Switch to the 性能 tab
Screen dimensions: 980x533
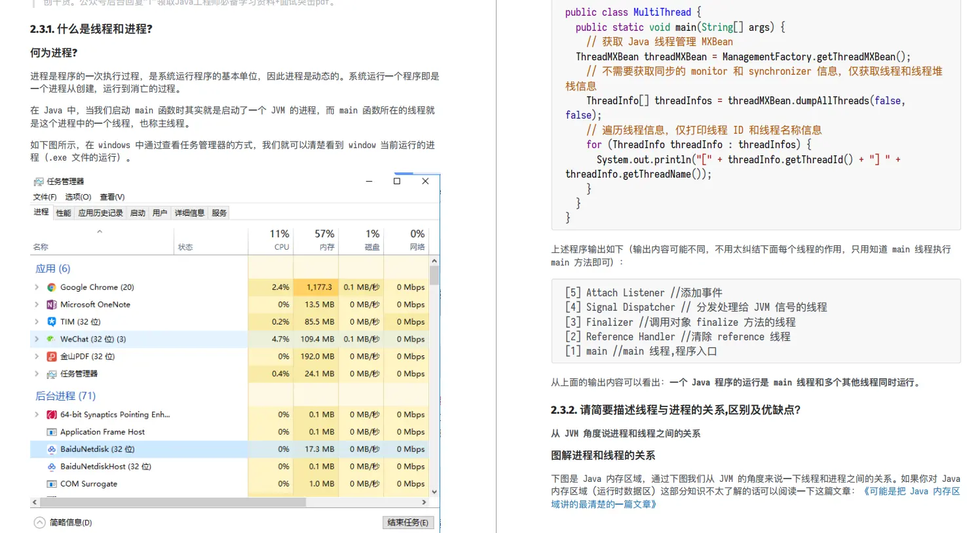coord(63,212)
